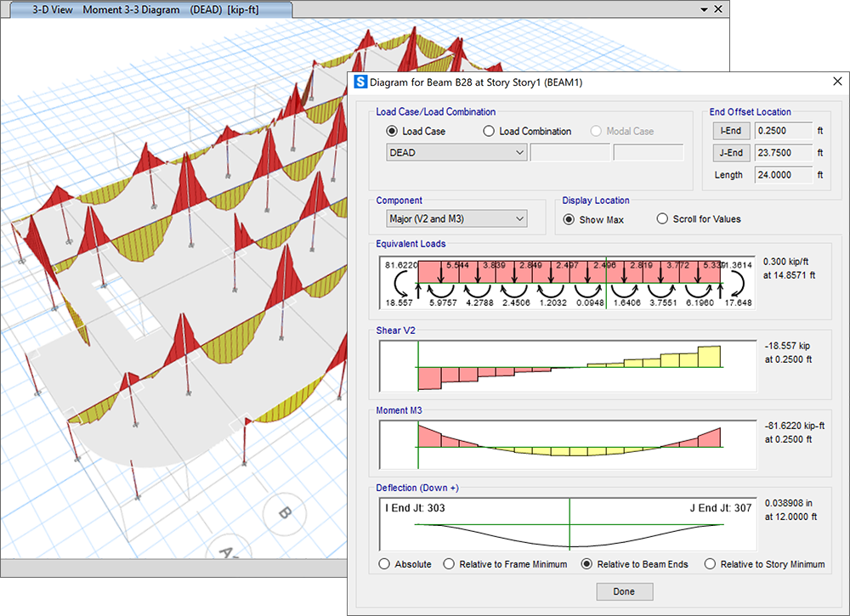Click the ETABS icon in dialog title bar
The height and width of the screenshot is (616, 850).
coord(360,82)
